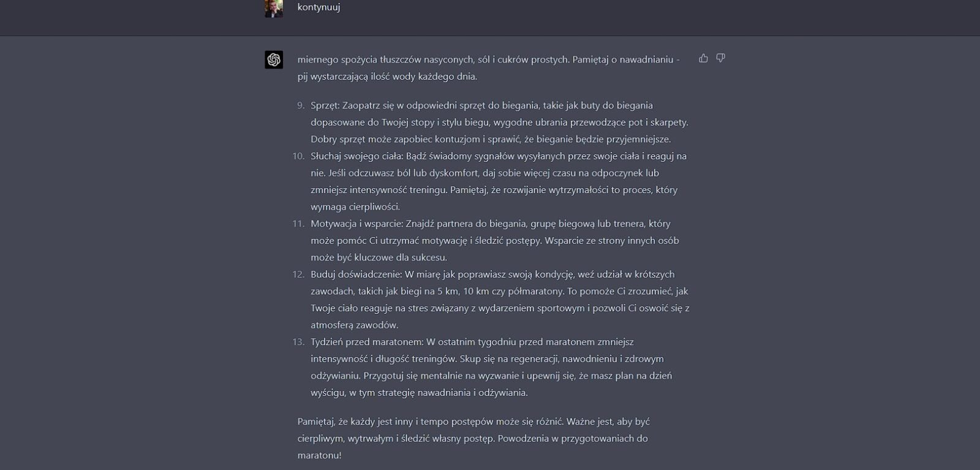Image resolution: width=980 pixels, height=470 pixels.
Task: Click the "Sprzęt:" item heading
Action: point(325,105)
